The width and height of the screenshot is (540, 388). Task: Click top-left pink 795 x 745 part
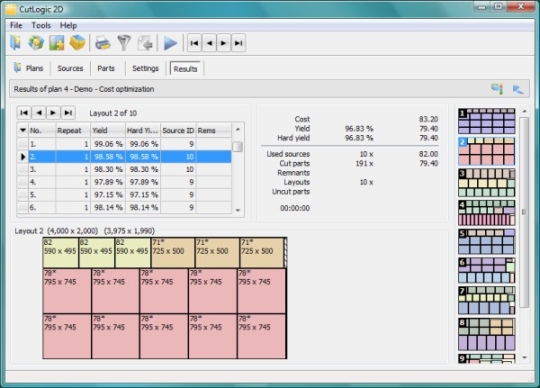pos(67,291)
